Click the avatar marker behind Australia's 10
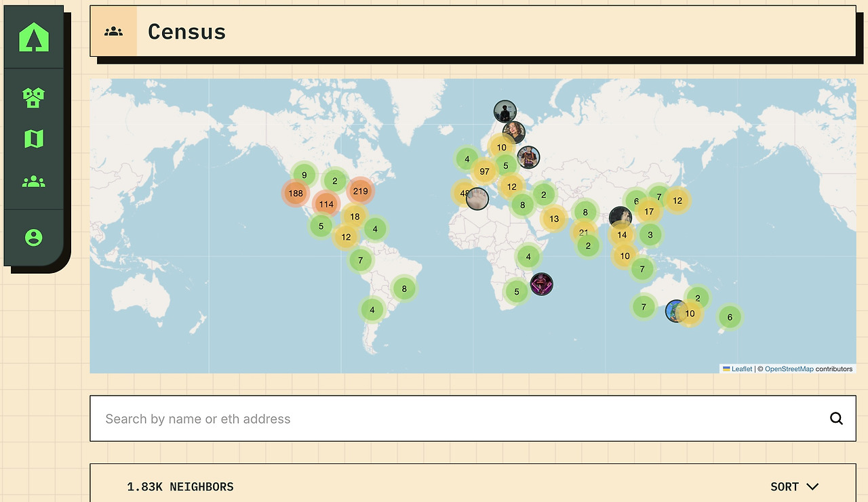The image size is (868, 502). (x=674, y=311)
